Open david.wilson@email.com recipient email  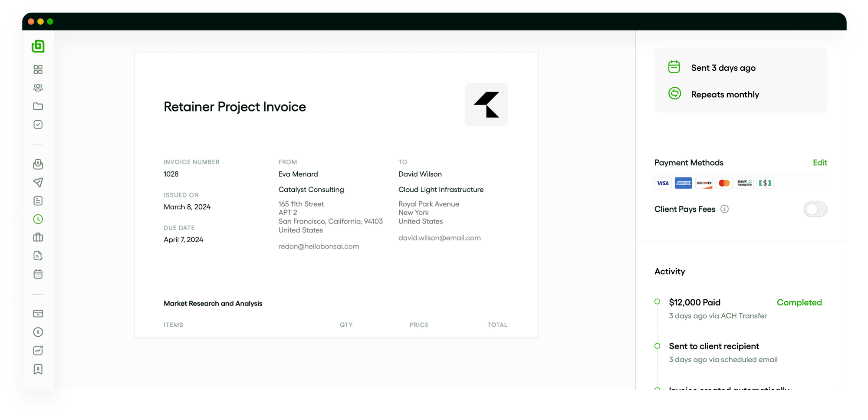[439, 238]
